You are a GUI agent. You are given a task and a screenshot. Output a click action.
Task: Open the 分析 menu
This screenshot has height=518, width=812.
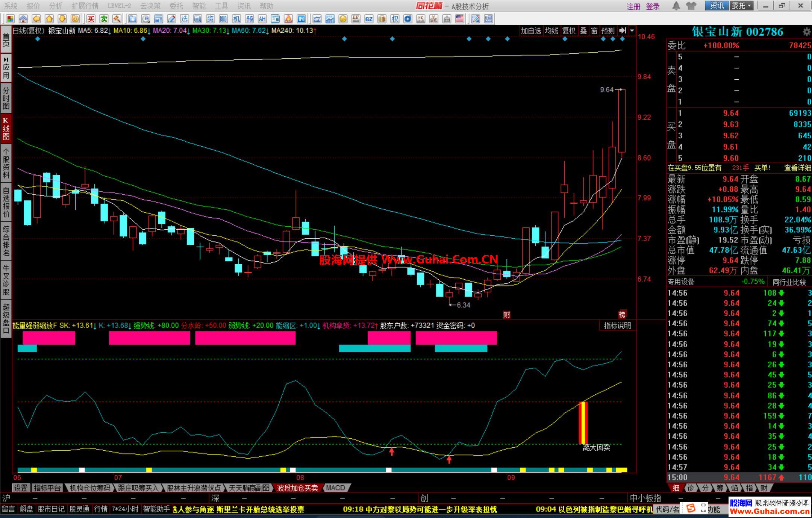pos(56,6)
